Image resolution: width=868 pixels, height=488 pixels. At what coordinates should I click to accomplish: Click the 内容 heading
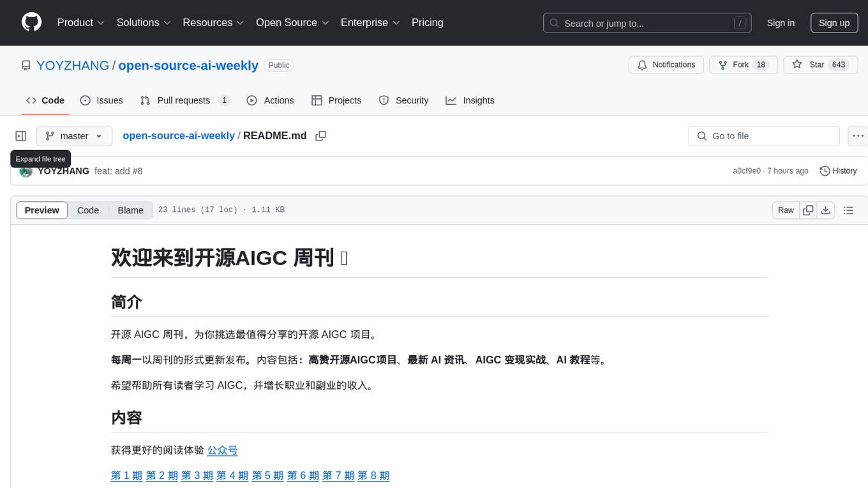tap(126, 418)
